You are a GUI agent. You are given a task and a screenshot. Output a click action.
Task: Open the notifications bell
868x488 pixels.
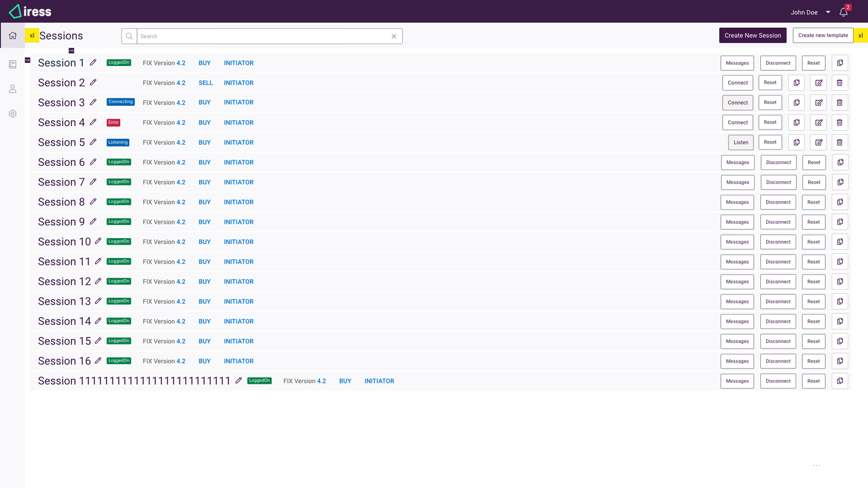pos(844,12)
